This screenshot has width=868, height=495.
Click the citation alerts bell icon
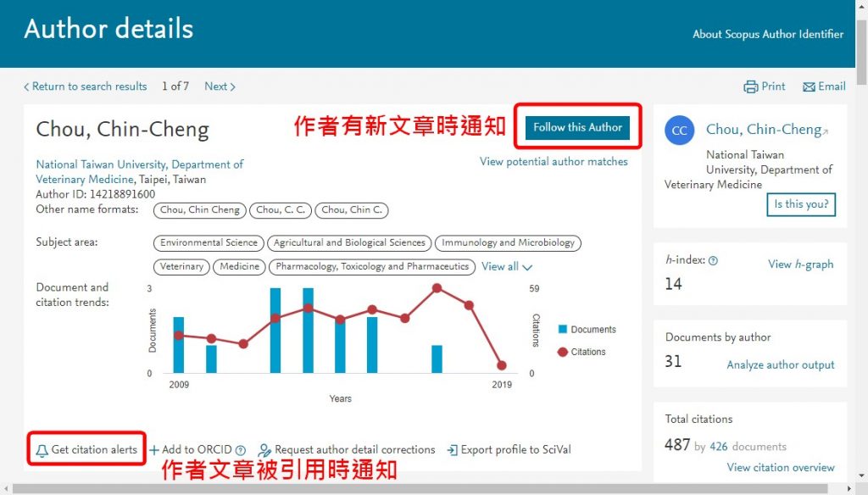coord(42,450)
